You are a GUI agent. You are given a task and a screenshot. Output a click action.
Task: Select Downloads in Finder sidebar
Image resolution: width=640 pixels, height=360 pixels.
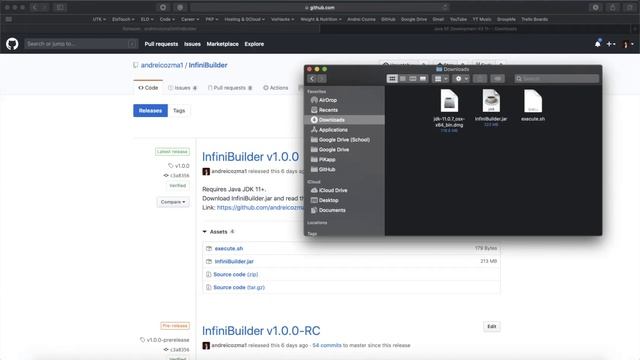coord(344,120)
